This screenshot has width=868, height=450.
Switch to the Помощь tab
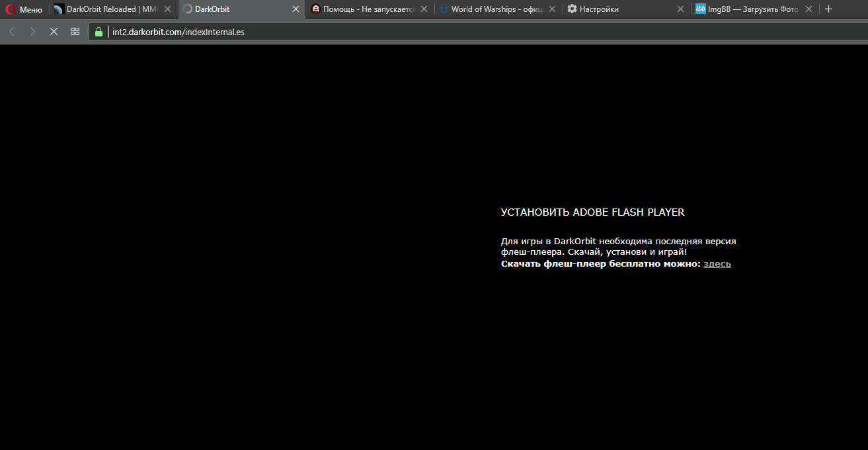[x=370, y=9]
